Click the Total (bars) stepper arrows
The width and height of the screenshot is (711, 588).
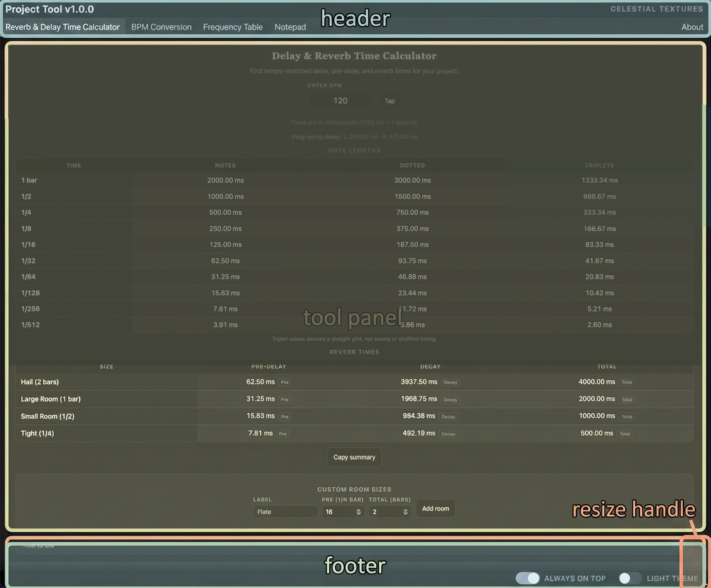tap(406, 512)
